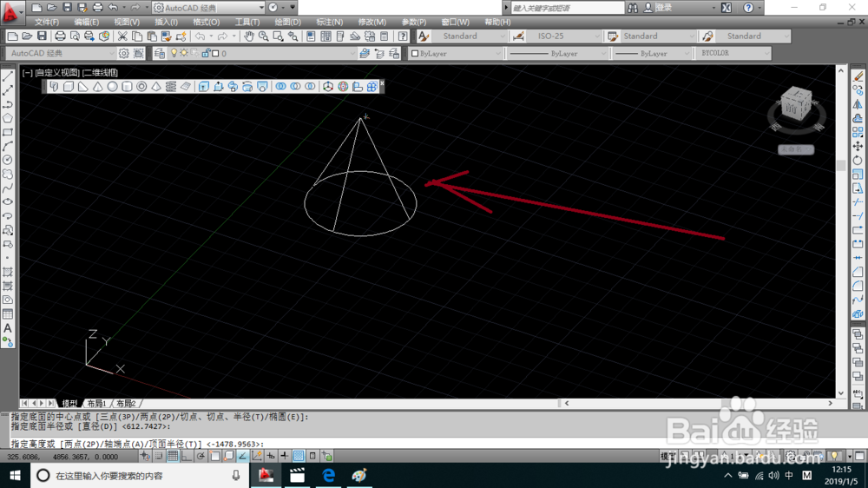Click the Plot print icon
Viewport: 868px width, 488px height.
tap(60, 36)
